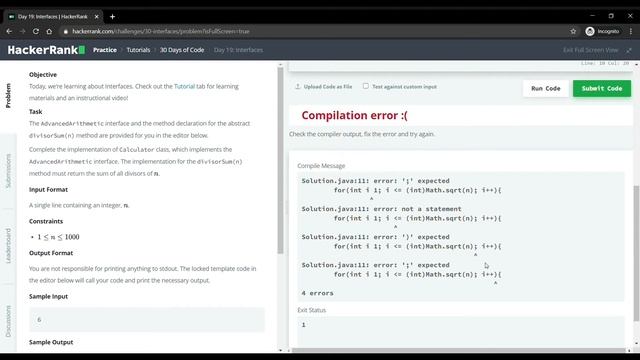Go forward using the browser forward arrow
The image size is (640, 360).
22,31
